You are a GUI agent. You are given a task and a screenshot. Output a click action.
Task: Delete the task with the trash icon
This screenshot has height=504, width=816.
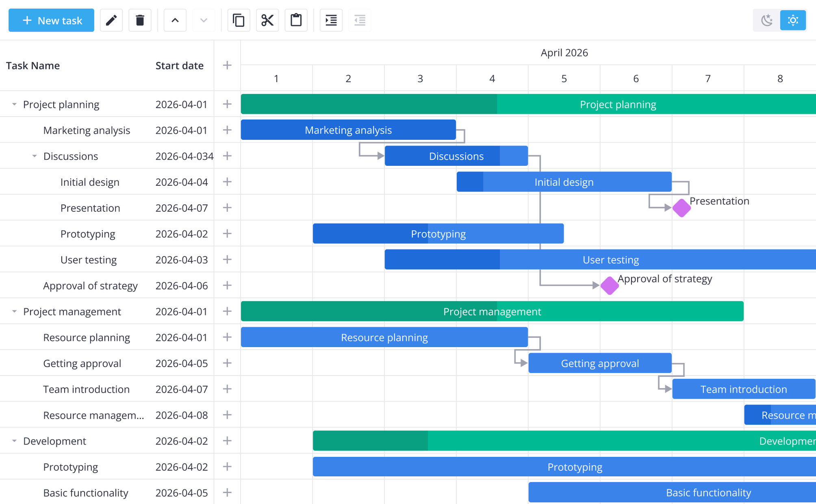140,20
